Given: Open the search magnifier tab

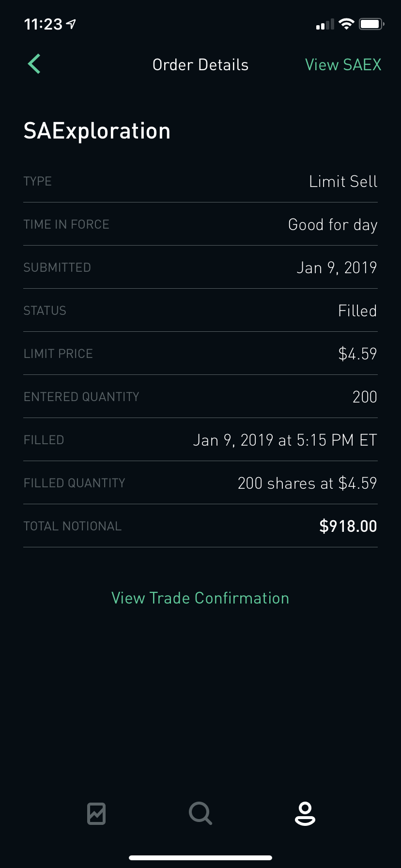Looking at the screenshot, I should coord(200,813).
